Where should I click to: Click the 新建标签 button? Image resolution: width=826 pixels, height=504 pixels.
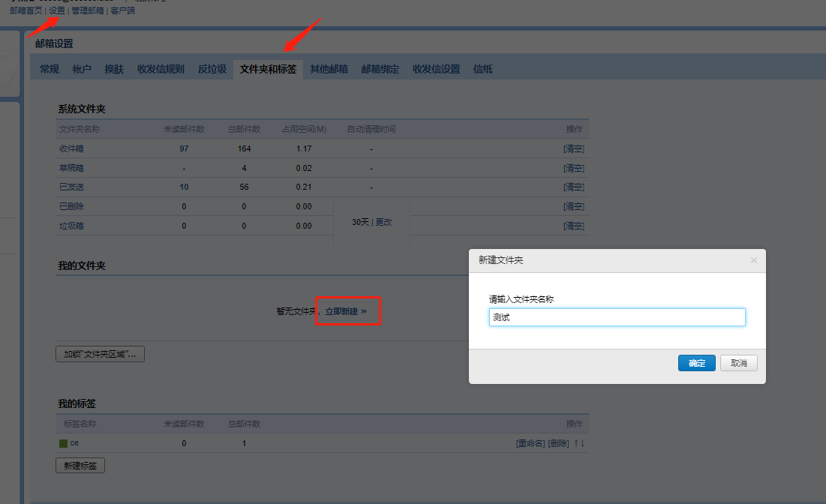(x=80, y=466)
